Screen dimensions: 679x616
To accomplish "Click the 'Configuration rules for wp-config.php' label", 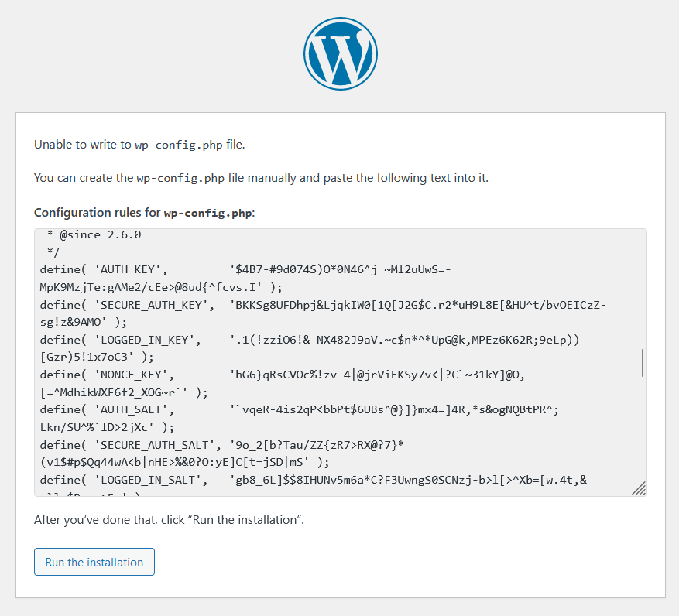I will [x=144, y=213].
